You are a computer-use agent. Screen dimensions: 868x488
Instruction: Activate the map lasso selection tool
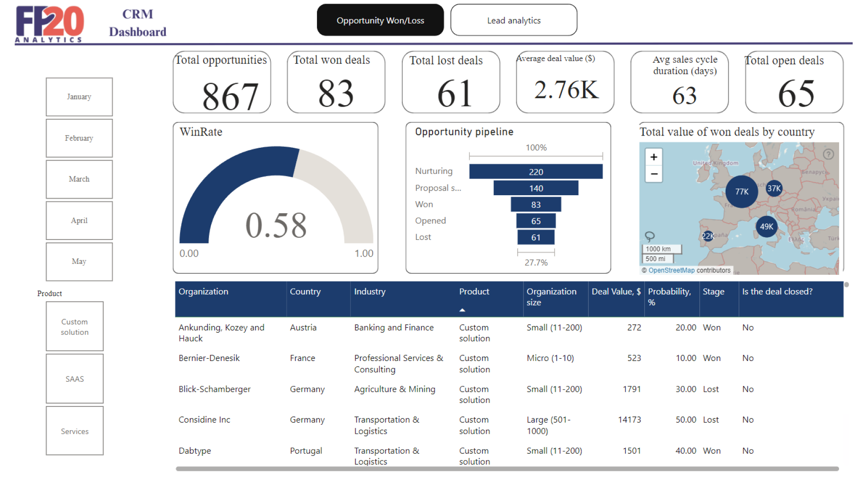(x=650, y=236)
